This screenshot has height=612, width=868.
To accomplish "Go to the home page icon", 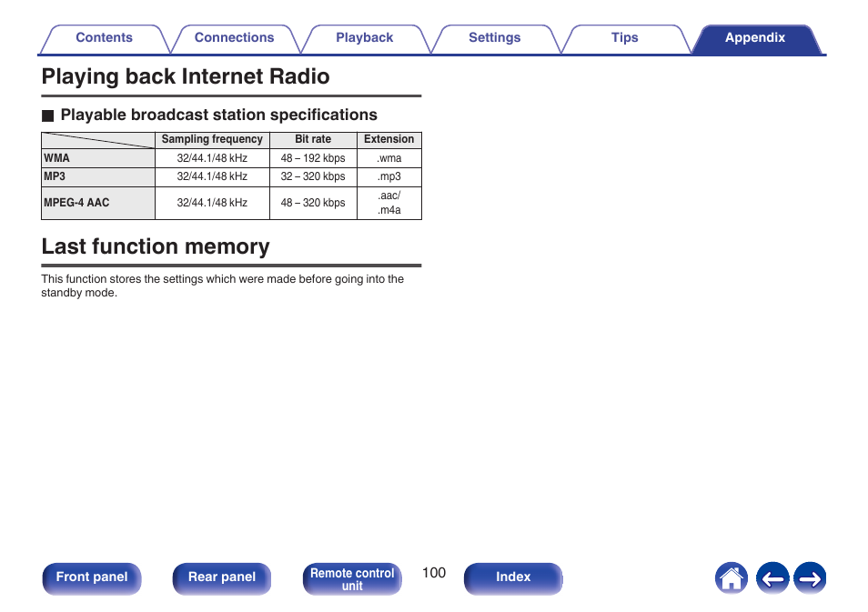I will point(732,578).
